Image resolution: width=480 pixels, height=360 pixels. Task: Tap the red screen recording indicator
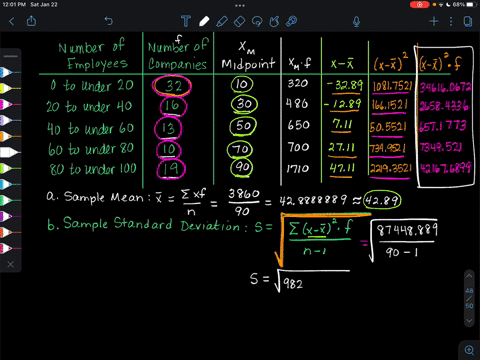(419, 5)
